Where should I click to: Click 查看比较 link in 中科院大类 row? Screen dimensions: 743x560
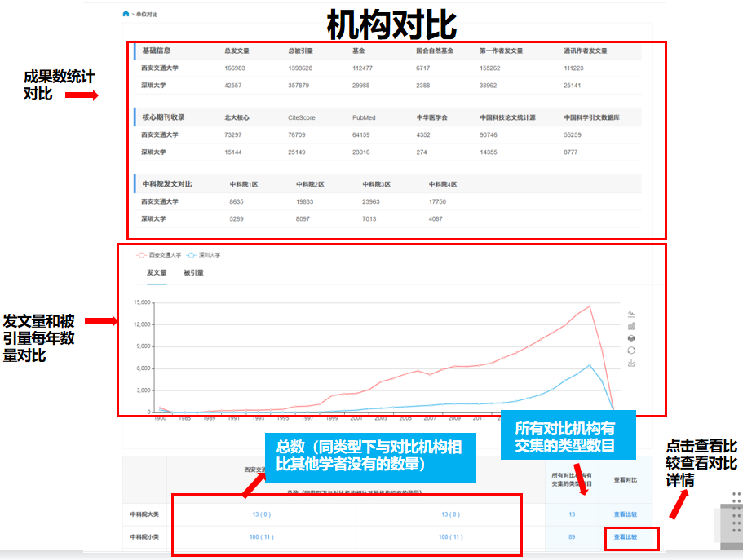(626, 514)
